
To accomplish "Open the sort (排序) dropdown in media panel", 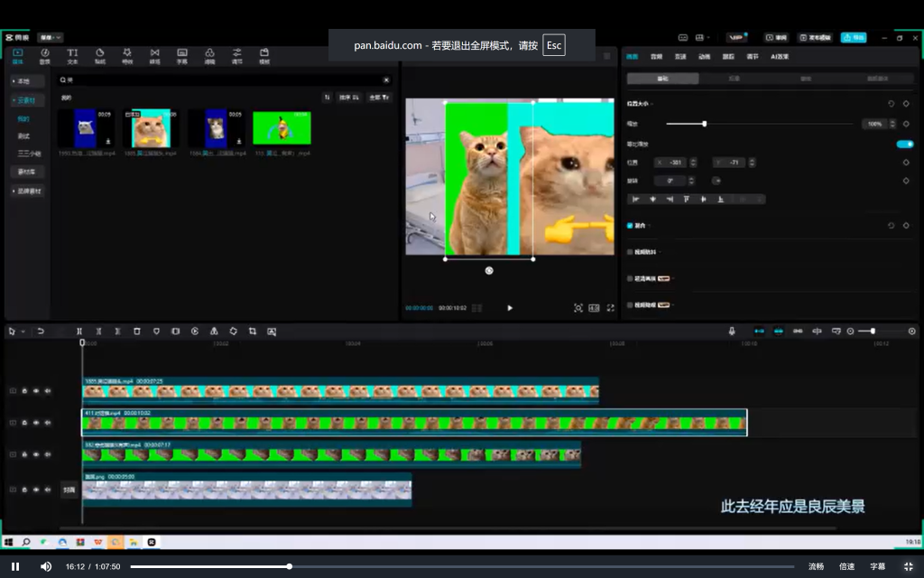I will (x=349, y=98).
